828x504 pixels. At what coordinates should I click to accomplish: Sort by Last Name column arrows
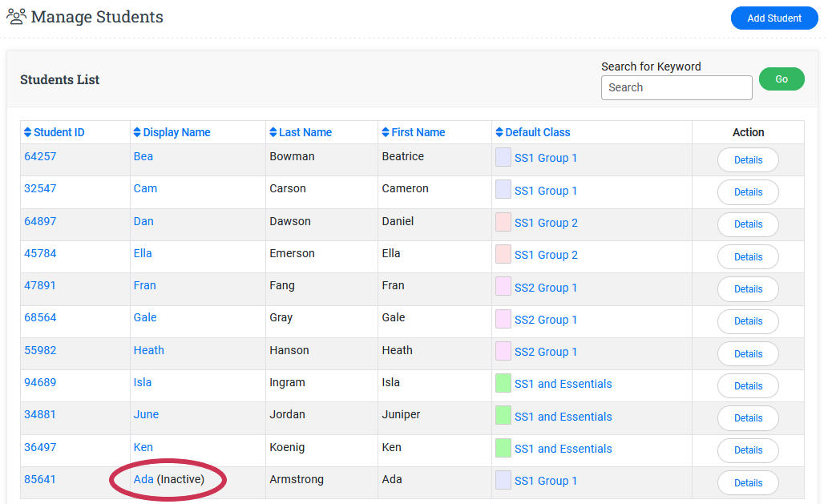(x=273, y=133)
